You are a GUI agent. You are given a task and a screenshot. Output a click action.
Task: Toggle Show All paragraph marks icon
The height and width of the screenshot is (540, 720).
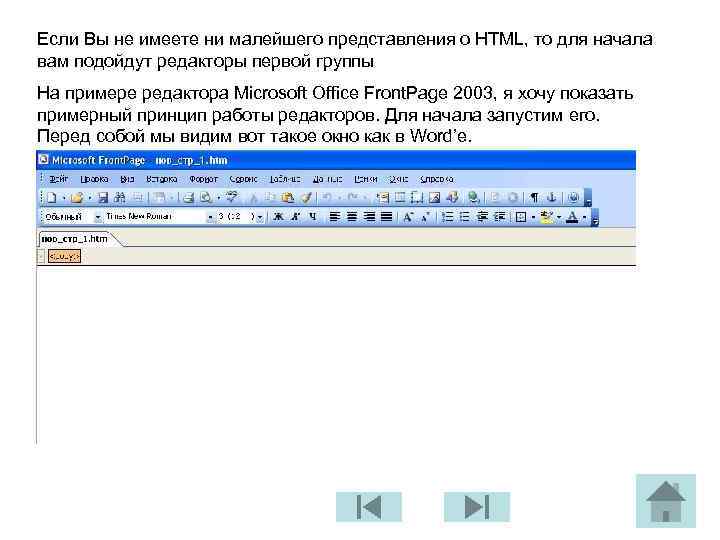coord(534,198)
